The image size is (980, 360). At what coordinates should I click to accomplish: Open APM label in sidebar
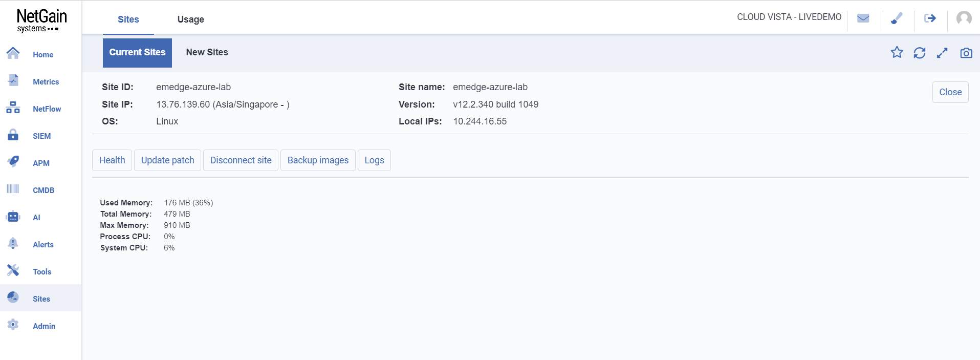41,163
